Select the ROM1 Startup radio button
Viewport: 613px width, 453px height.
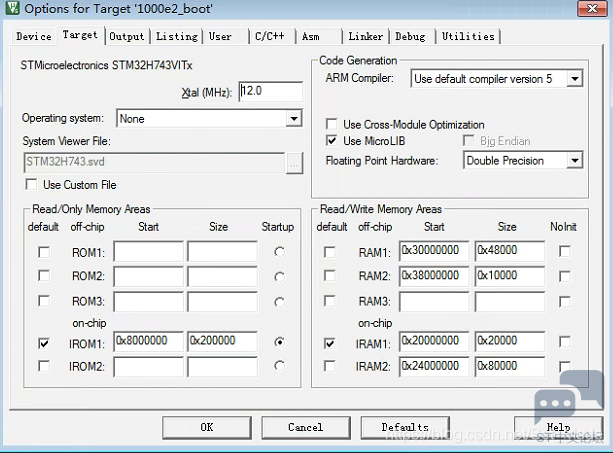(279, 252)
